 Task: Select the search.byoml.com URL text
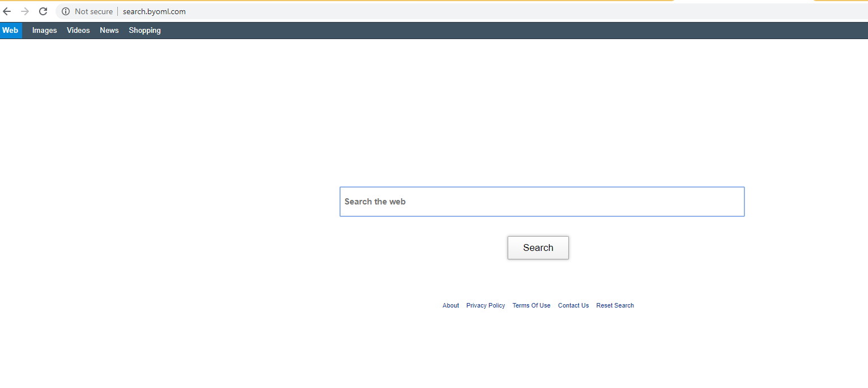point(154,11)
